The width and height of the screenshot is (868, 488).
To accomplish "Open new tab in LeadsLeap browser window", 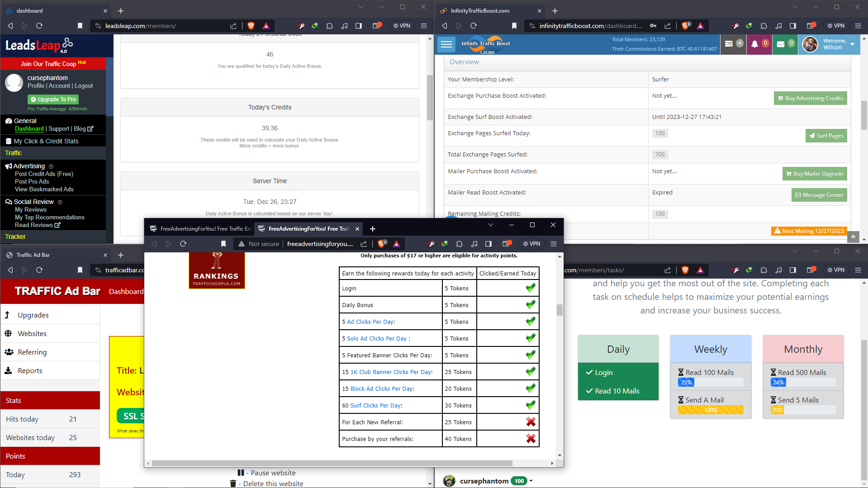I will pos(121,11).
